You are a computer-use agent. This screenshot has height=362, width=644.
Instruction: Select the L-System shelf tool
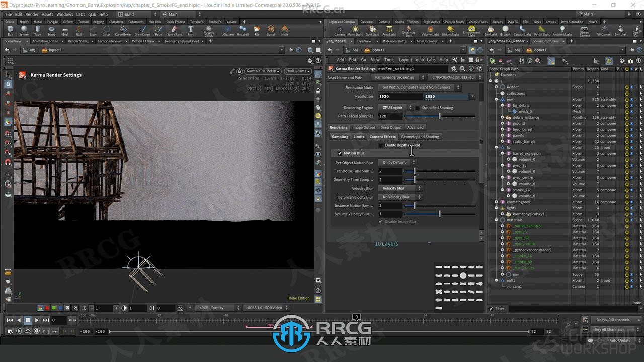click(x=228, y=30)
